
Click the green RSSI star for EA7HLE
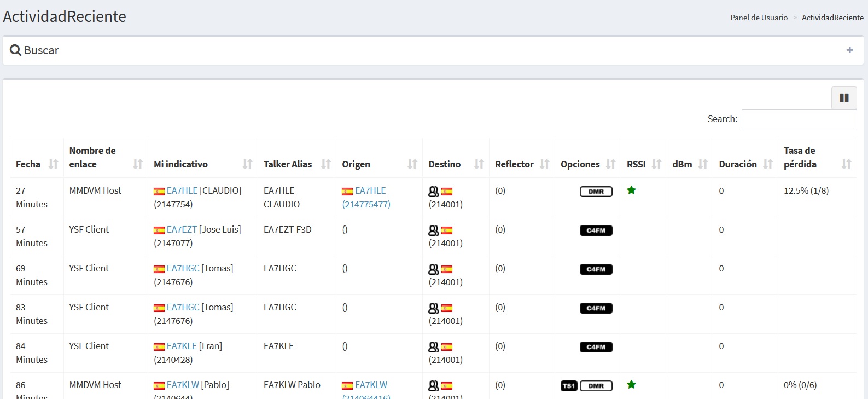[x=631, y=190]
